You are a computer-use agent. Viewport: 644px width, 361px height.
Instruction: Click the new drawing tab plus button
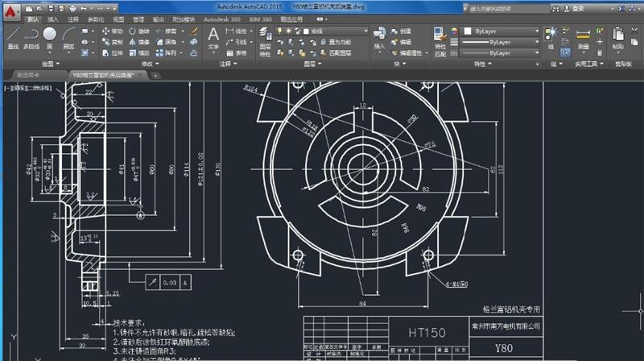(155, 74)
